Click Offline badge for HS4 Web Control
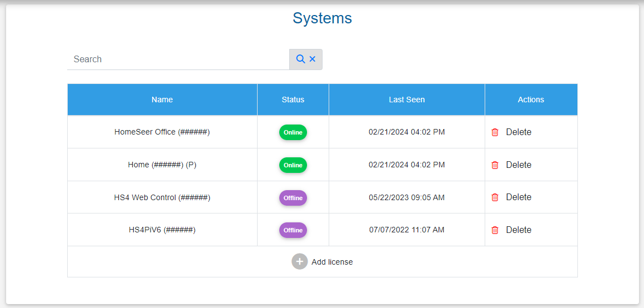The height and width of the screenshot is (308, 644). coord(293,198)
